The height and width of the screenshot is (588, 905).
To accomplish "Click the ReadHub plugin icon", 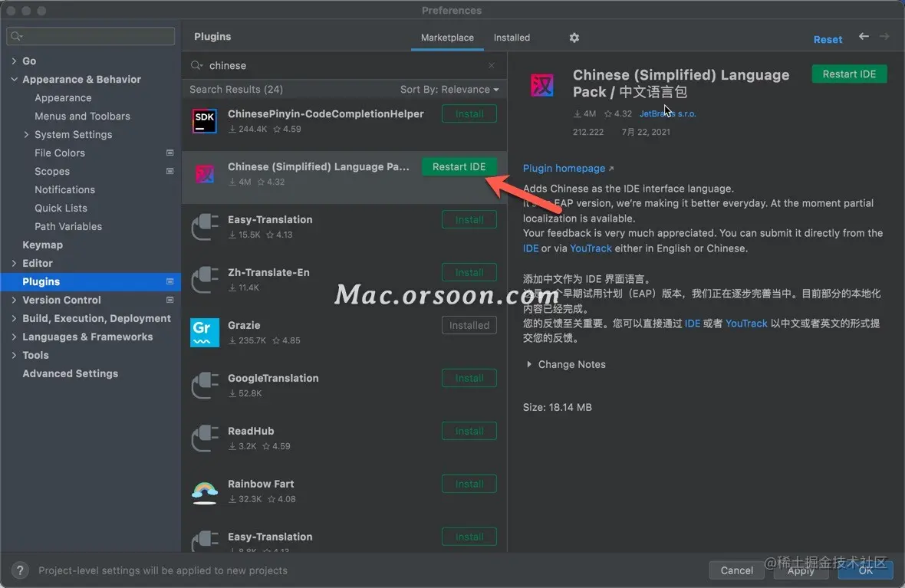I will [204, 438].
